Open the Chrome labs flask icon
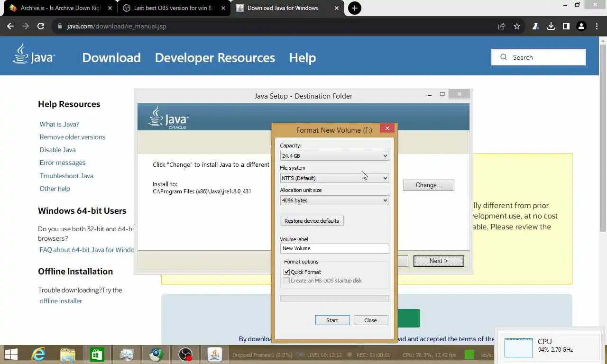The width and height of the screenshot is (607, 364). (535, 27)
